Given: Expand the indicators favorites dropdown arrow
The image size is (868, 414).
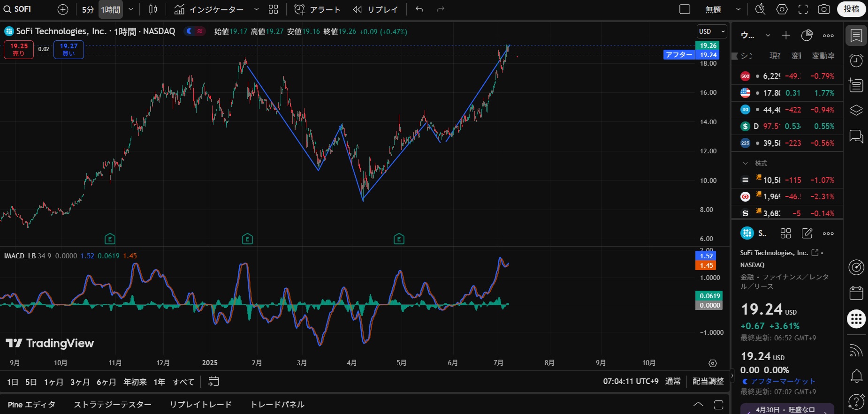Looking at the screenshot, I should (x=256, y=9).
